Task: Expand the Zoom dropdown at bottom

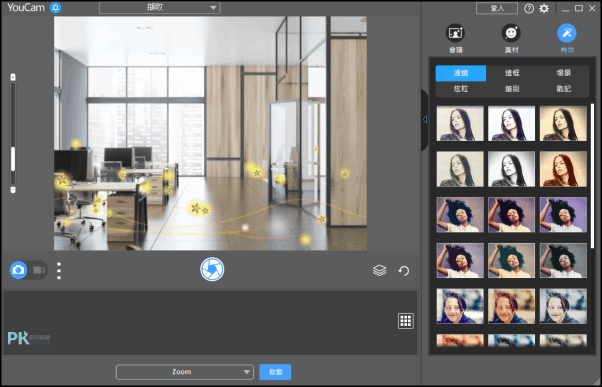Action: tap(185, 372)
